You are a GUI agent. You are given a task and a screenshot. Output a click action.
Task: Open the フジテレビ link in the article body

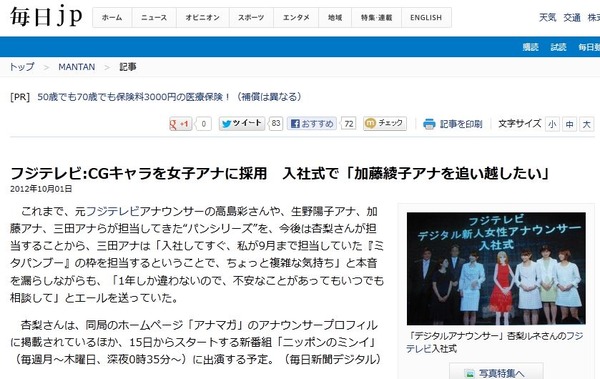(x=112, y=211)
